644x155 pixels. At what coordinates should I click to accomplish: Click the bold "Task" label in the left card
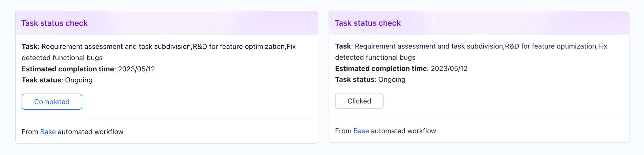[x=30, y=47]
